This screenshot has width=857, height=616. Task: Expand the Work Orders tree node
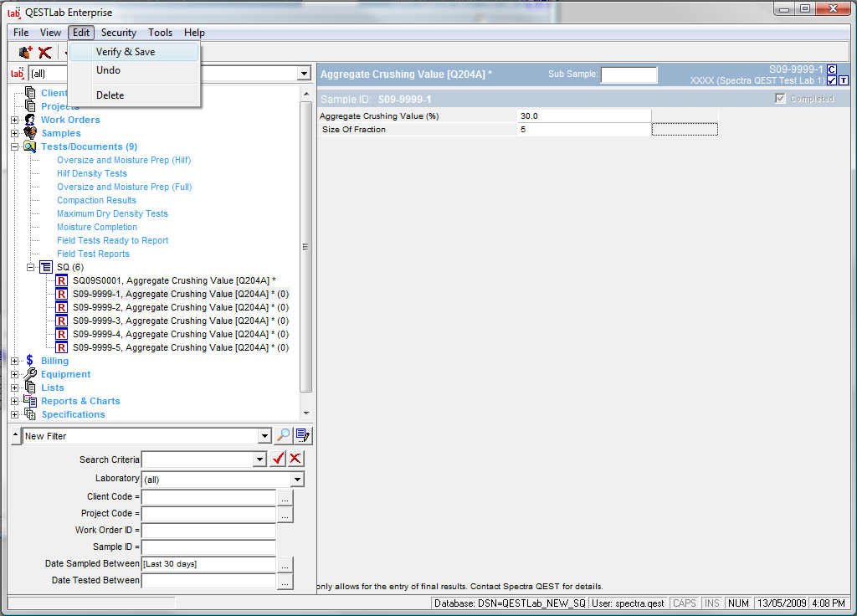pos(14,120)
